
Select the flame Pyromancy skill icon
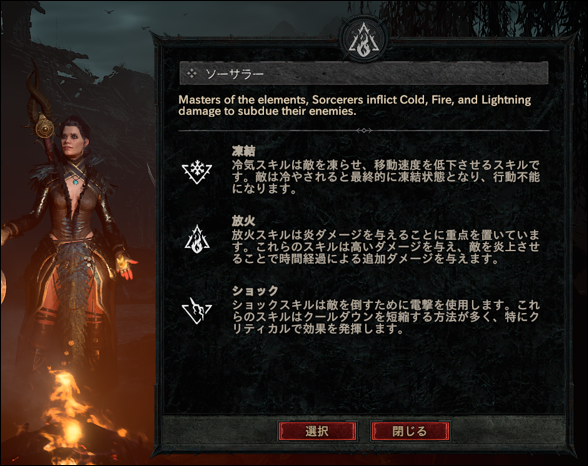click(197, 240)
